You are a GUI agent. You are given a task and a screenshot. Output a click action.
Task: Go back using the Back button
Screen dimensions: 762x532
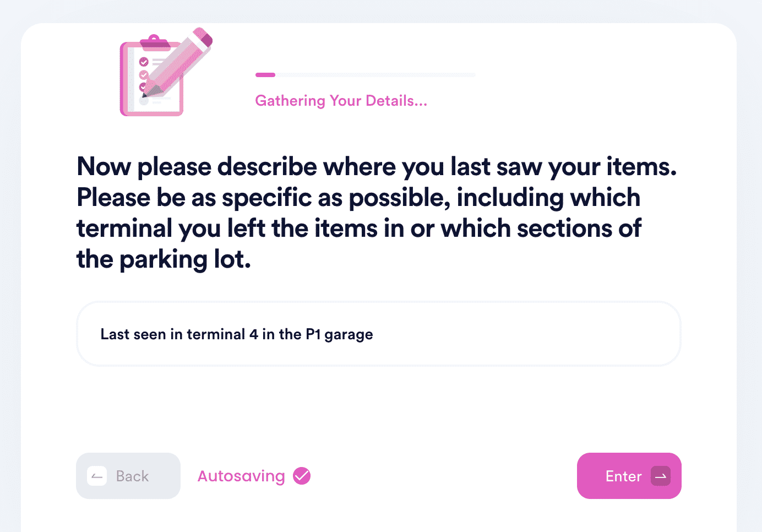(x=128, y=476)
